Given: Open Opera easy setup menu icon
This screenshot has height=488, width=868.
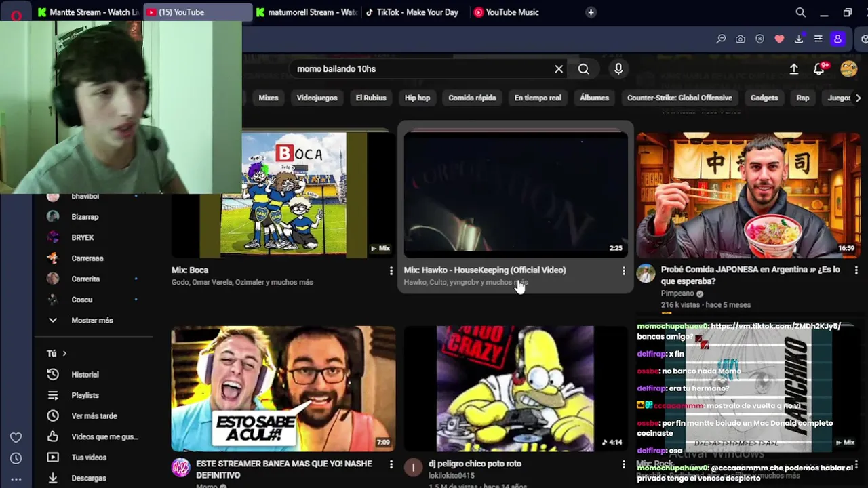Looking at the screenshot, I should click(x=818, y=39).
